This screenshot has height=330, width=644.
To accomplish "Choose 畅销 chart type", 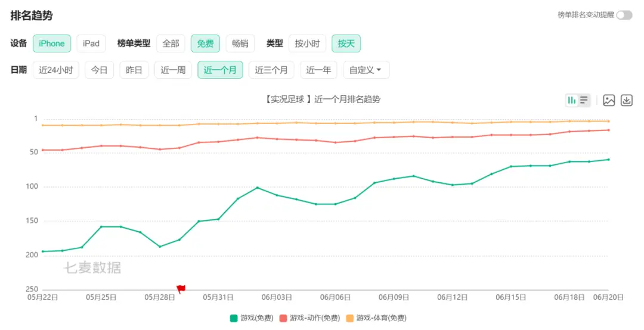I will coord(240,43).
